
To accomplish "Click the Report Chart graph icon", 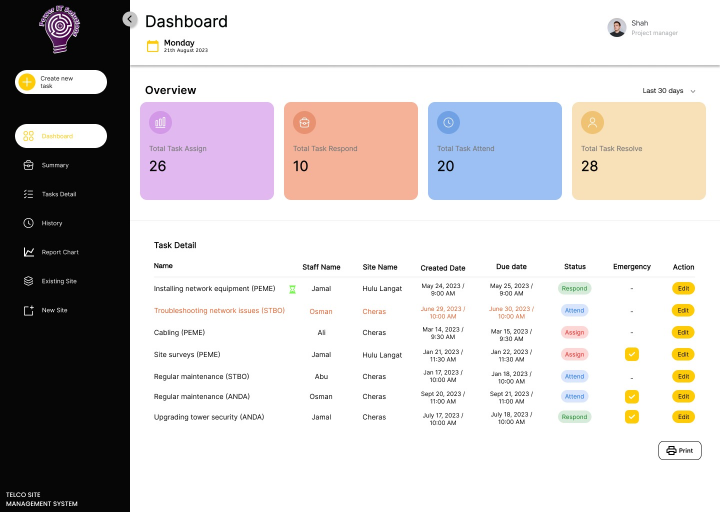I will pyautogui.click(x=28, y=252).
